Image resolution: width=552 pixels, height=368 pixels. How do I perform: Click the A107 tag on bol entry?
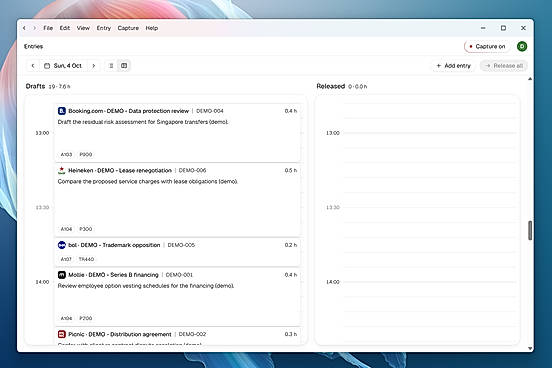66,259
